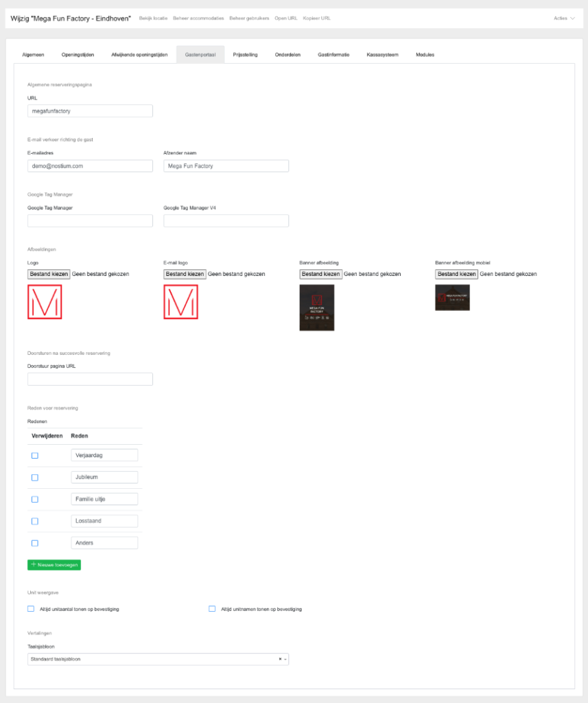This screenshot has height=703, width=588.
Task: Tick the Verwijderen checkbox for Verjaardag
Action: coord(34,455)
